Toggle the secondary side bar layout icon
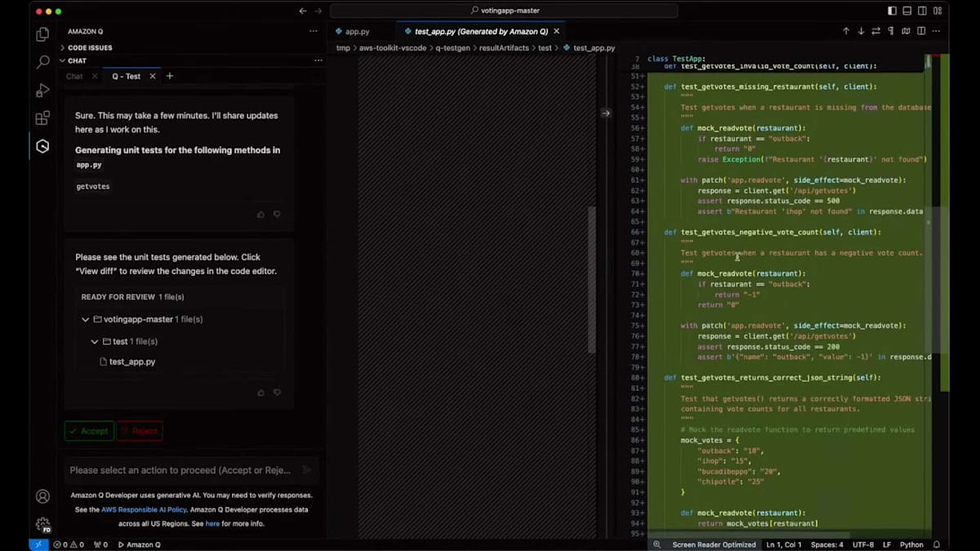980x551 pixels. point(923,11)
